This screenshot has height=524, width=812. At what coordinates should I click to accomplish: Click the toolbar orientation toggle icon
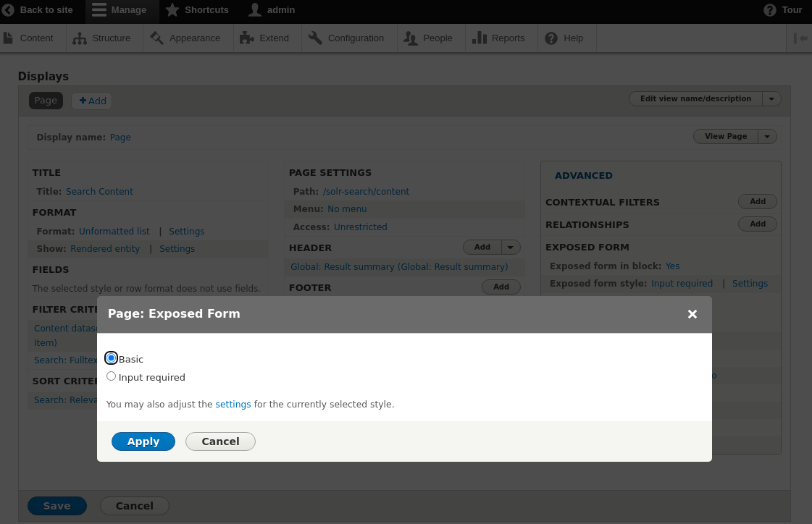(x=800, y=38)
